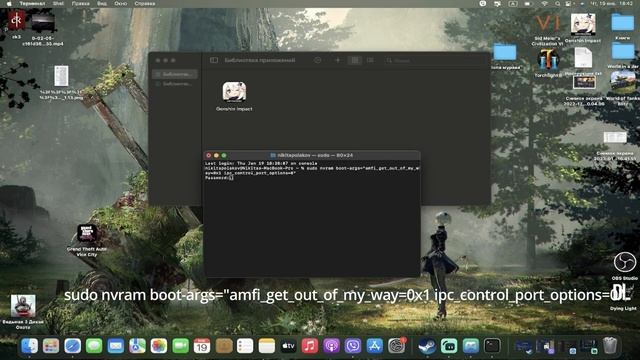Viewport: 640px width, 360px height.
Task: Click the Password prompt in Terminal window
Action: [x=219, y=178]
